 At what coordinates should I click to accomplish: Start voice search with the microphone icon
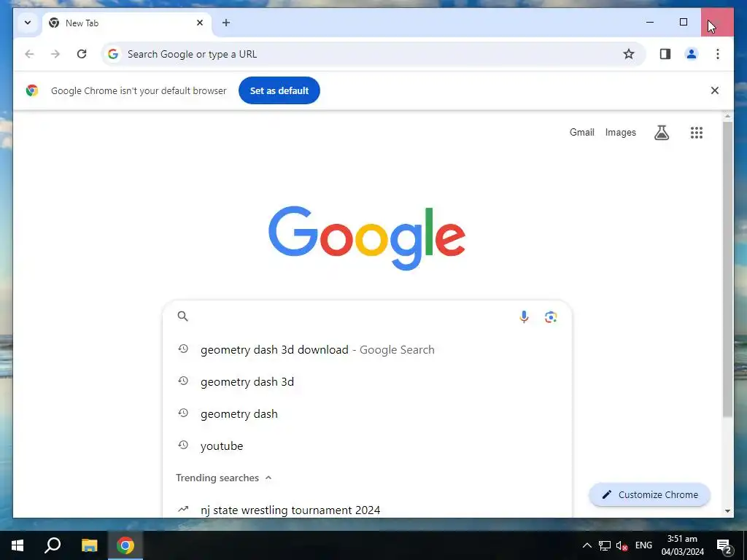[524, 316]
